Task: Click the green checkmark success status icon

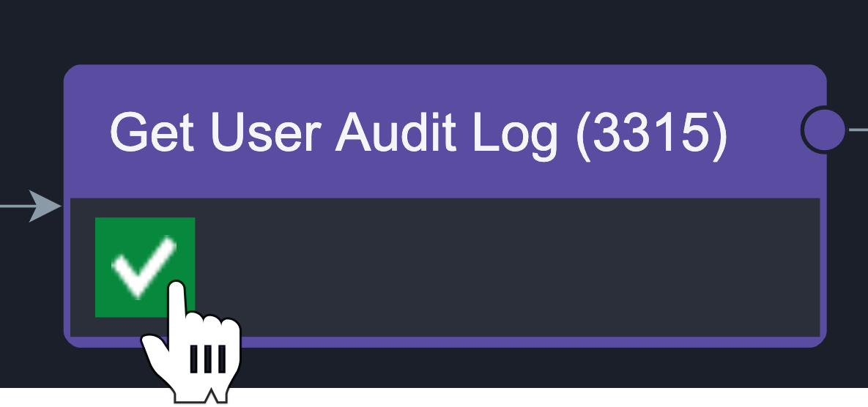Action: [x=145, y=267]
